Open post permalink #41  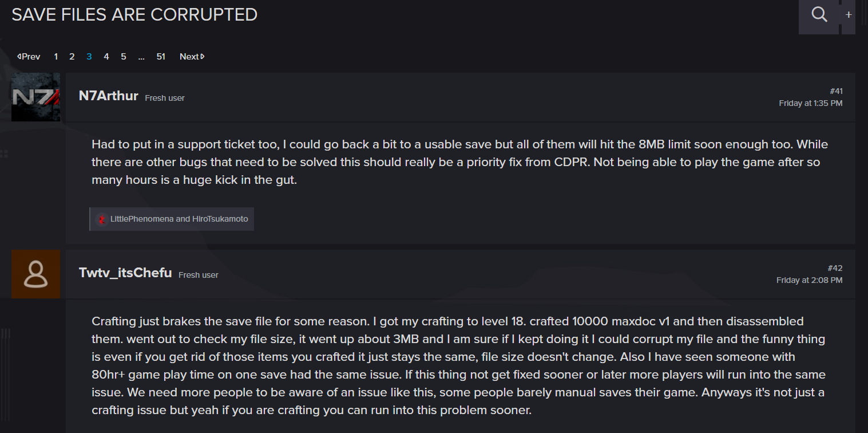836,91
